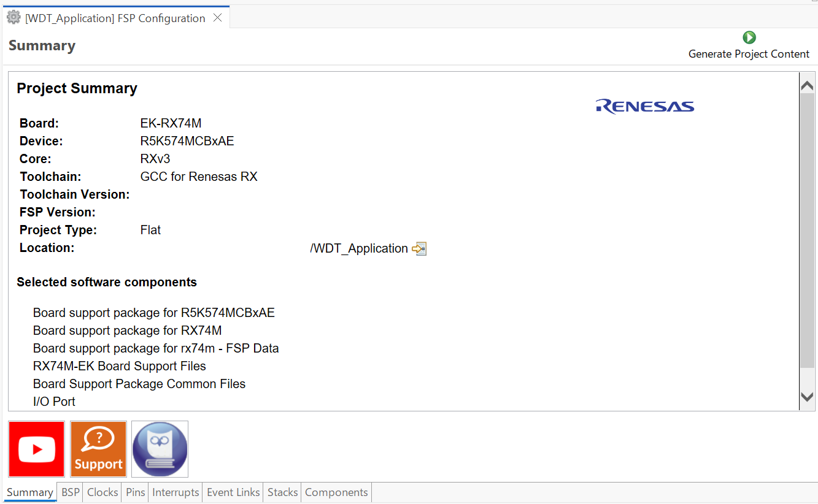Click the toolchain value GCC for Renesas RX
The height and width of the screenshot is (504, 818).
[x=199, y=177]
